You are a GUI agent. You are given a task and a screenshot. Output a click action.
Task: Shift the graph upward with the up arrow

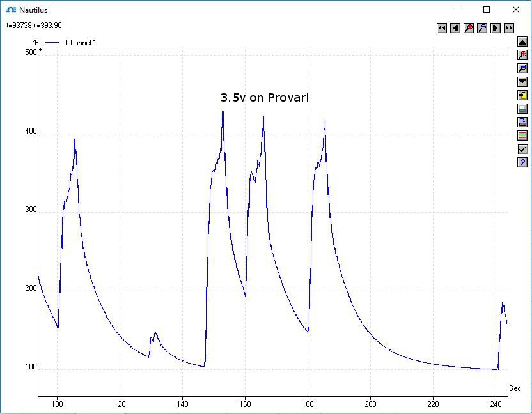522,42
